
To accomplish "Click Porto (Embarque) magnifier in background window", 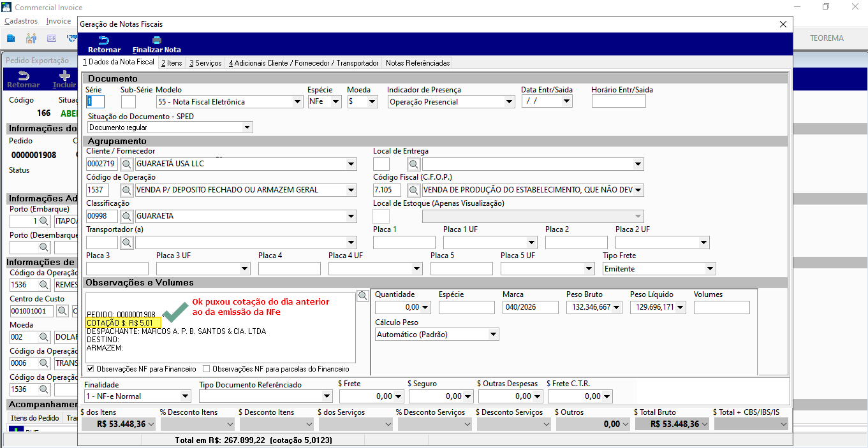I will pyautogui.click(x=44, y=221).
